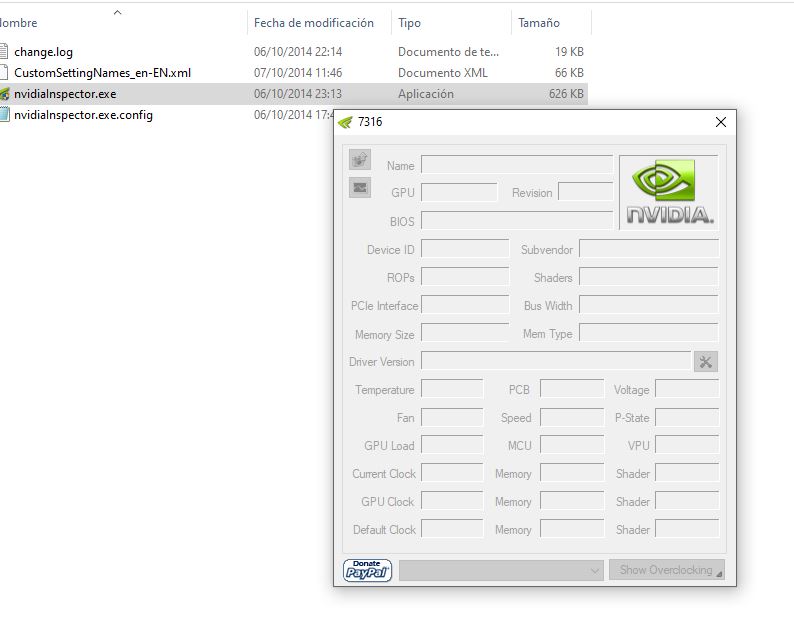Click the NVIDIA Inspector title bar icon
This screenshot has height=627, width=794.
tap(345, 122)
